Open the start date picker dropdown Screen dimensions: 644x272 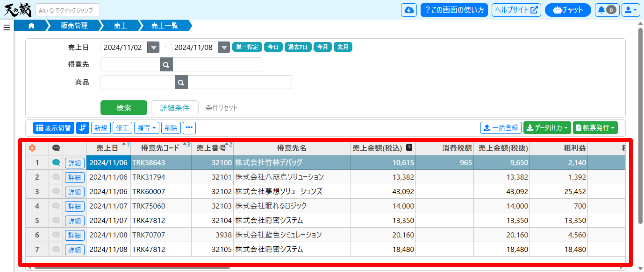pyautogui.click(x=153, y=47)
